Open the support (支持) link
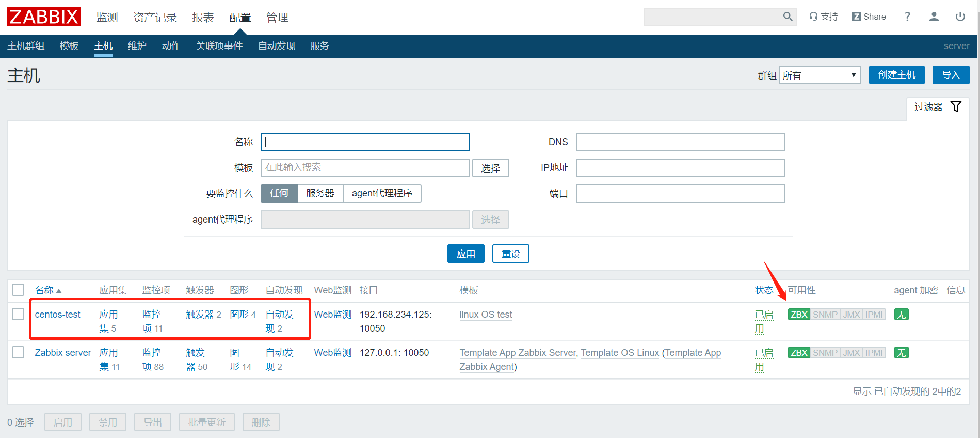 coord(824,17)
